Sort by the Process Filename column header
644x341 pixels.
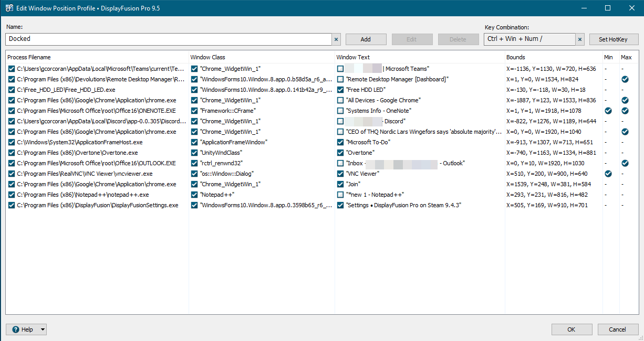tap(29, 57)
